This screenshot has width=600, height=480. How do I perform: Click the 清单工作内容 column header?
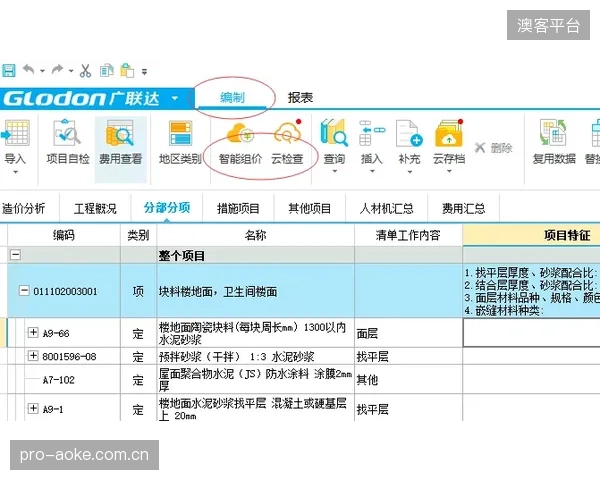(408, 235)
